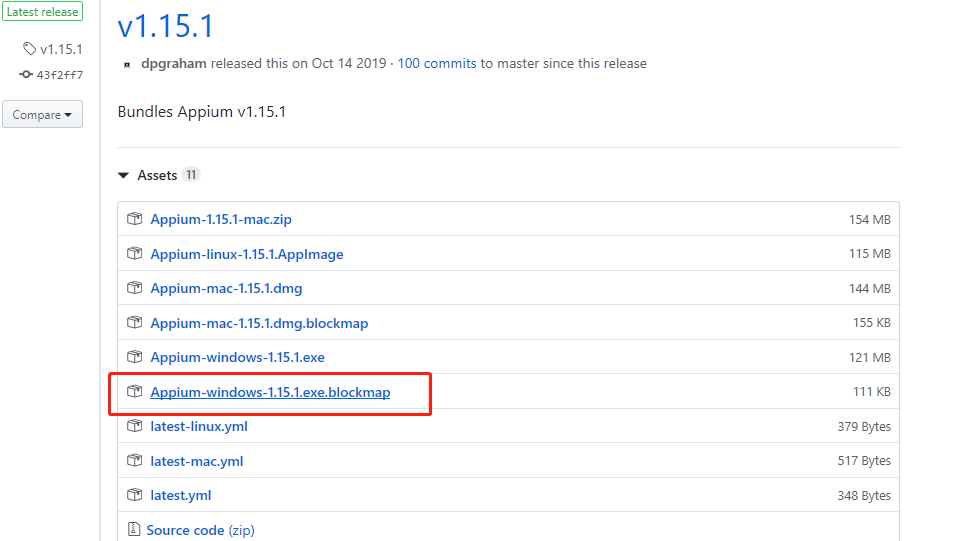Download latest-linux.yml

[199, 426]
